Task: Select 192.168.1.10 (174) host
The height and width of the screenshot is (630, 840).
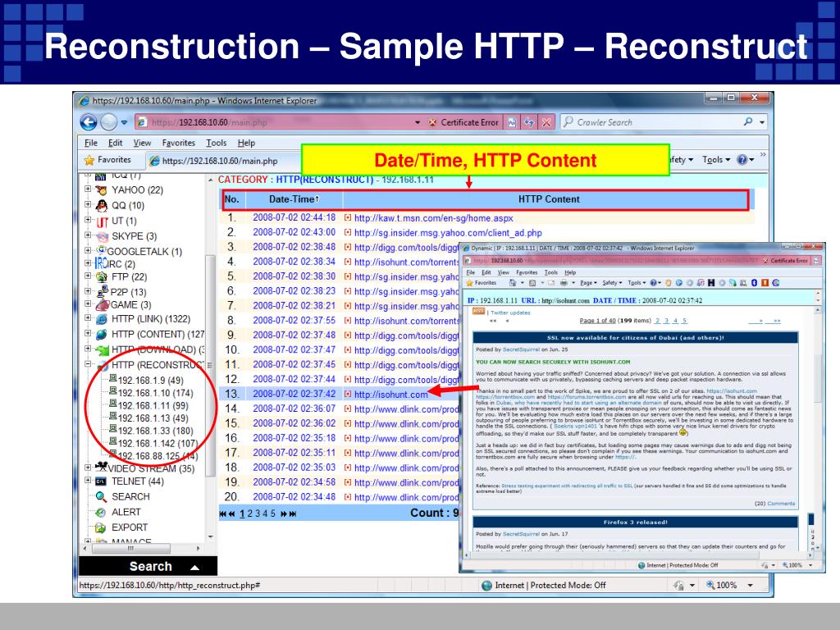Action: coord(155,393)
